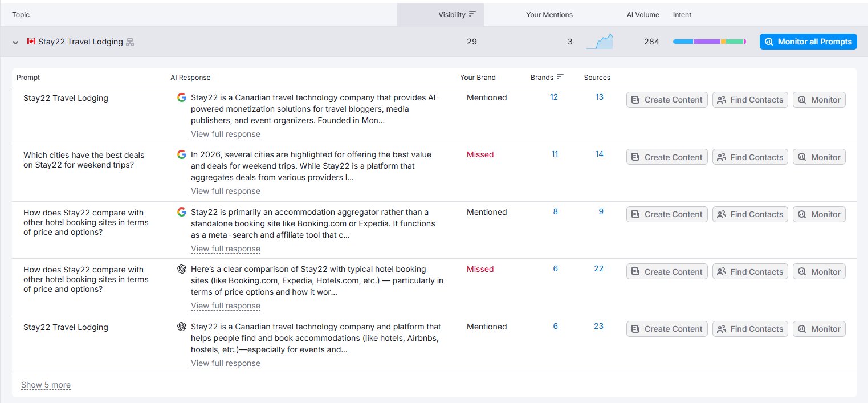Click the Prompt column header

tap(28, 78)
